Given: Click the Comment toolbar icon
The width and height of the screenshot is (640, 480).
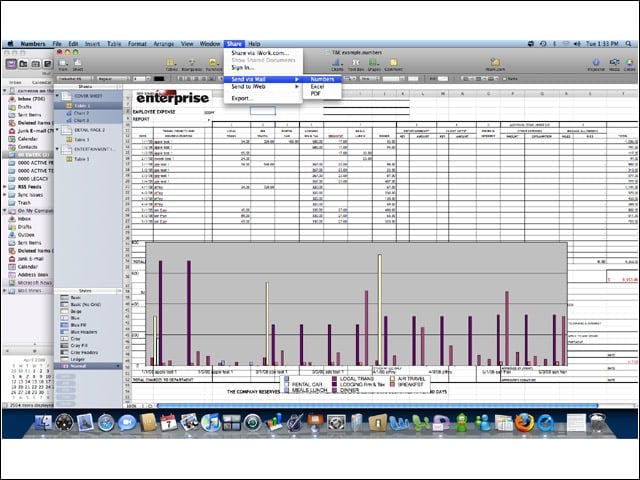Looking at the screenshot, I should coord(393,63).
